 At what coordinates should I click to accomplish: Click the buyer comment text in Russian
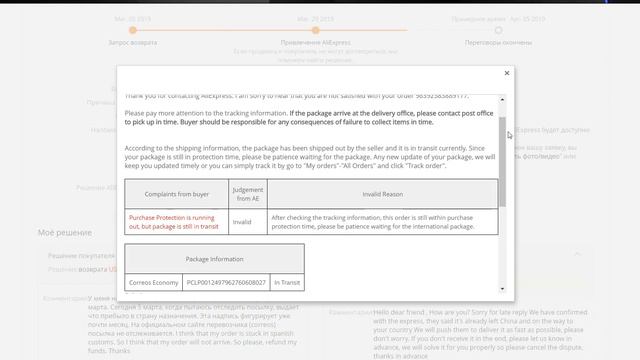(x=193, y=324)
